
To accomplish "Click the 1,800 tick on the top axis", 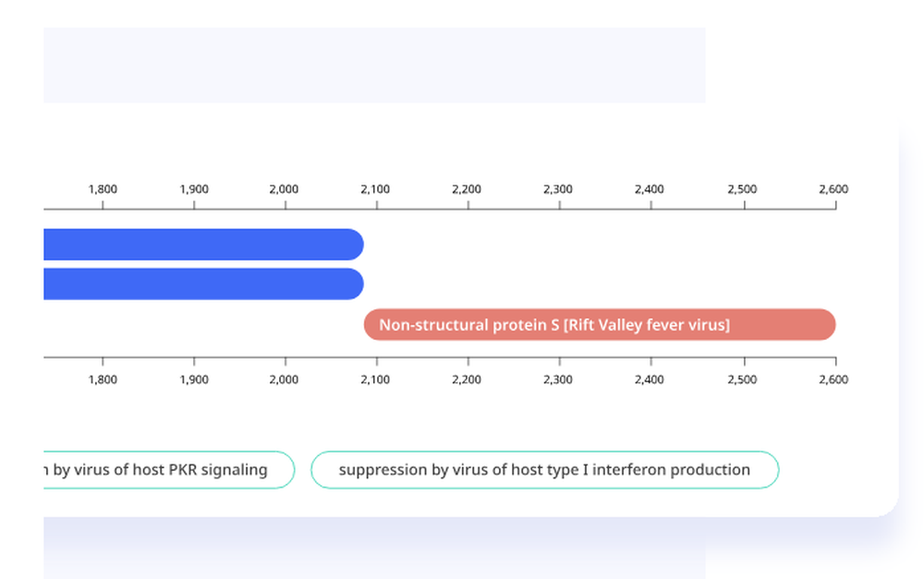I will pyautogui.click(x=103, y=189).
